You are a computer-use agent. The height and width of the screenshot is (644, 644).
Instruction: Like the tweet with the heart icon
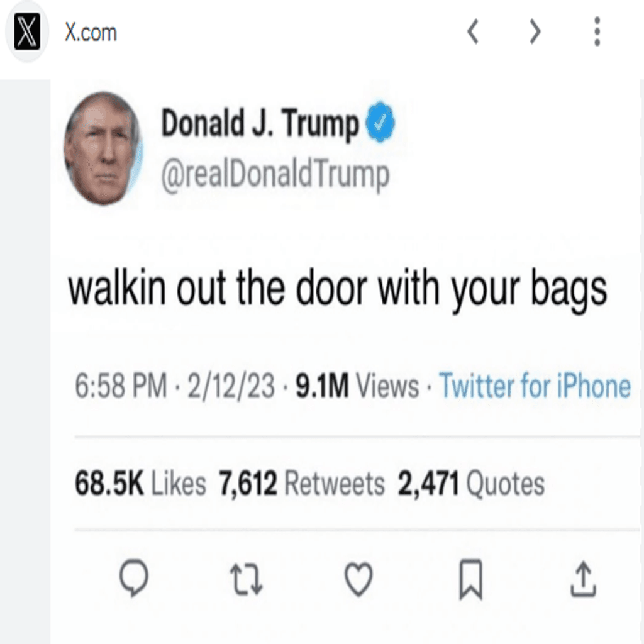point(358,579)
